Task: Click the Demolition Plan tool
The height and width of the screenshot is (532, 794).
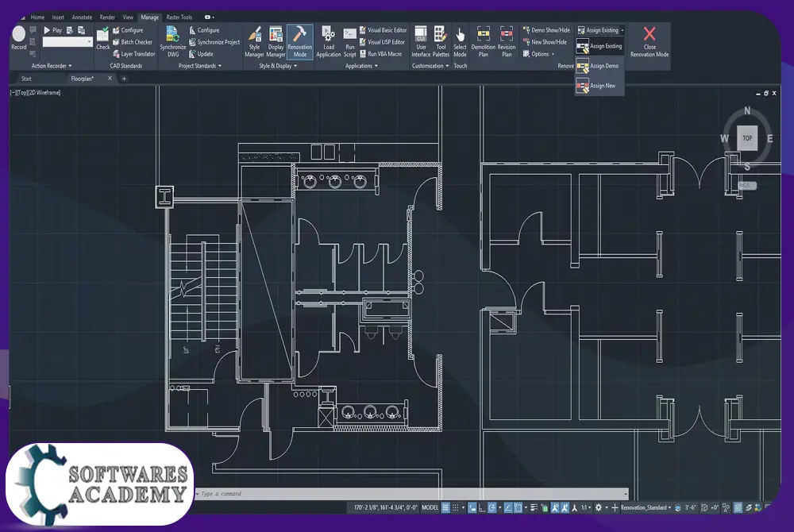Action: (x=483, y=41)
